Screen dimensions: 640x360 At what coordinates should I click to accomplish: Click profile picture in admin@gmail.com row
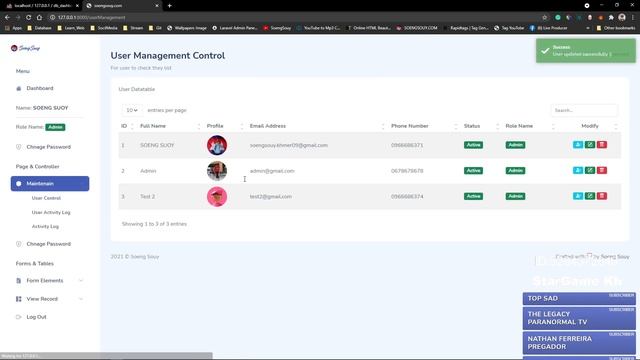217,171
